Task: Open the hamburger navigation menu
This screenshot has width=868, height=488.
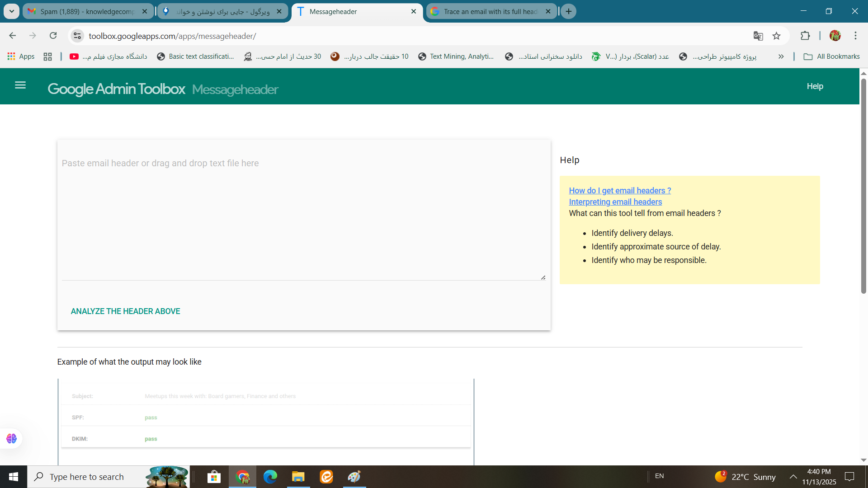Action: (20, 85)
